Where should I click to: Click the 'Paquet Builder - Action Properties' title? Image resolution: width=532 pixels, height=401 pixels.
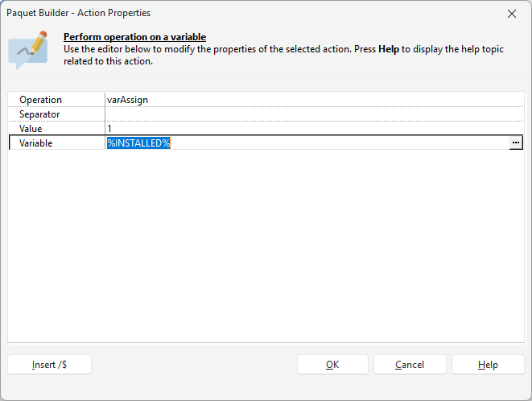pos(78,13)
